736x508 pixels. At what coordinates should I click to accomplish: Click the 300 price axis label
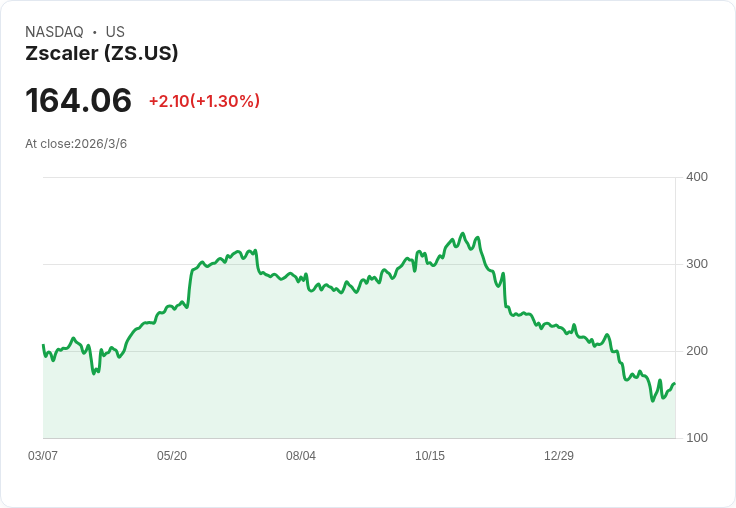click(697, 264)
